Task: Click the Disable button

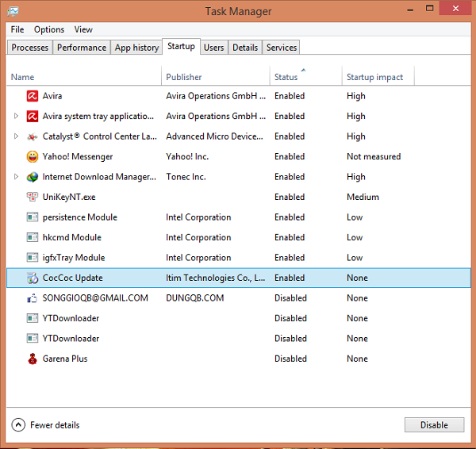Action: click(x=435, y=425)
